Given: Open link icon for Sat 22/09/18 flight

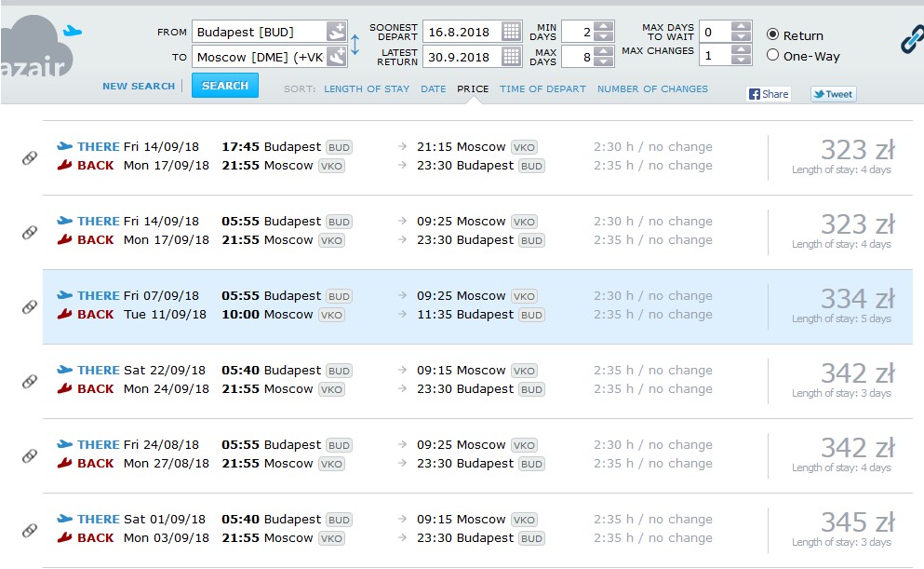Looking at the screenshot, I should 30,381.
